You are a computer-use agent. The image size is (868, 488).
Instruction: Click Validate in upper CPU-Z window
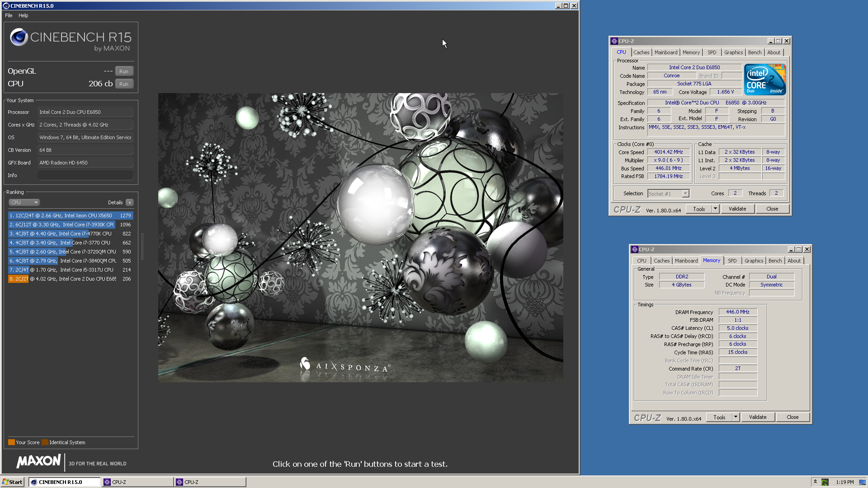coord(737,209)
